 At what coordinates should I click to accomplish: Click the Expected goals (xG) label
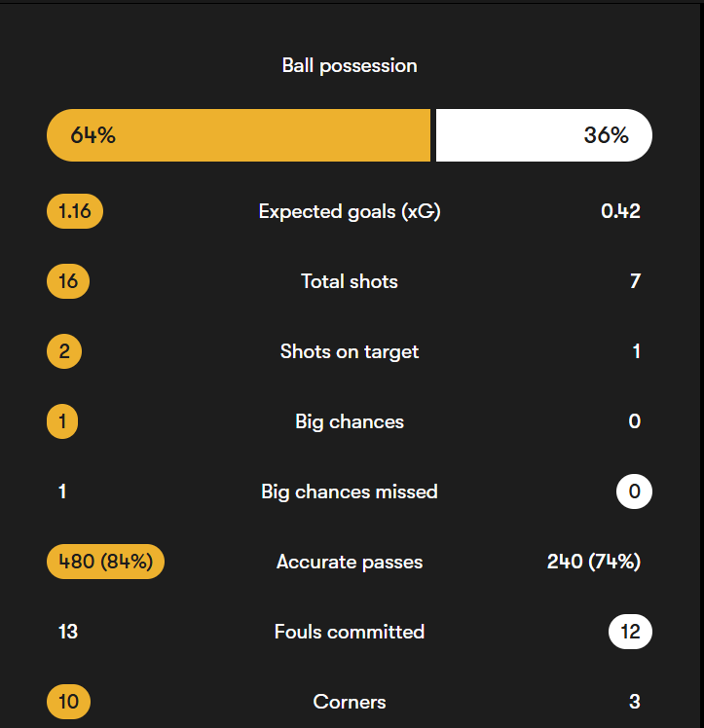point(350,211)
